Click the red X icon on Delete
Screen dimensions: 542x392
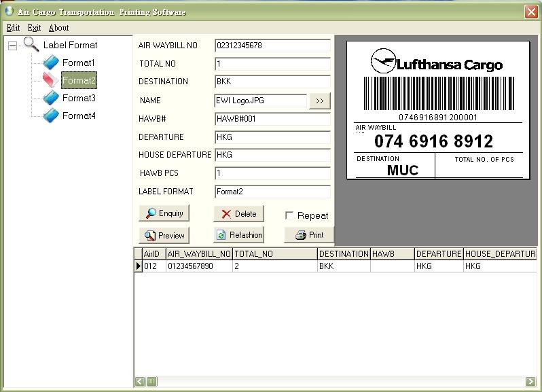[x=226, y=214]
